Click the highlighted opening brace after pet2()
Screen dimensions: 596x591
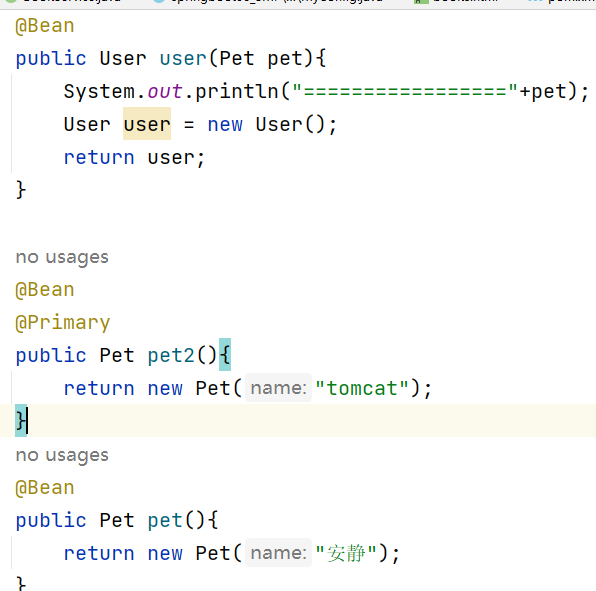[x=225, y=355]
